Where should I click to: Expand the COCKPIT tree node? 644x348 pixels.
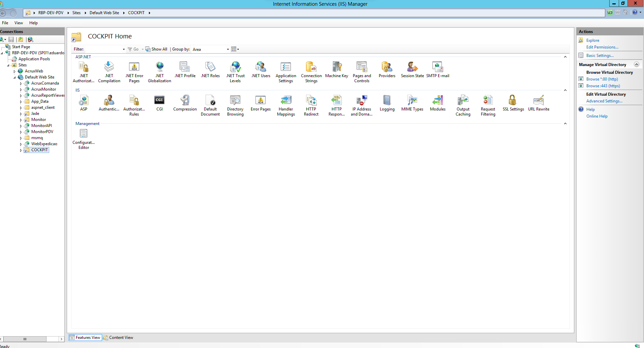[21, 150]
